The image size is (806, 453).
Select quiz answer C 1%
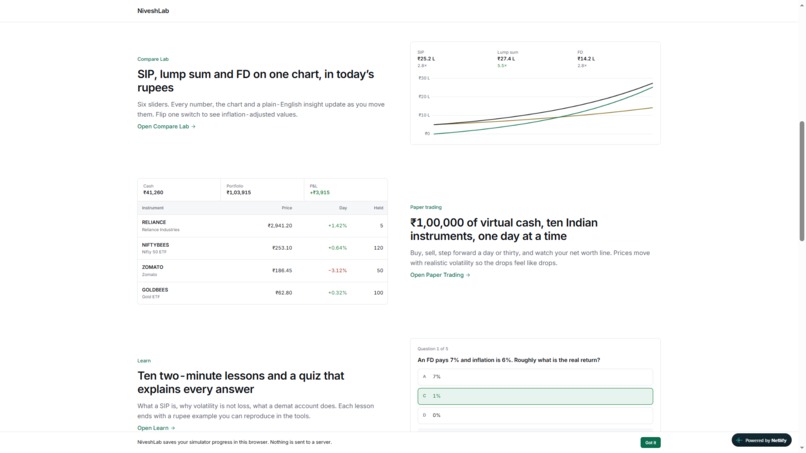(x=535, y=396)
